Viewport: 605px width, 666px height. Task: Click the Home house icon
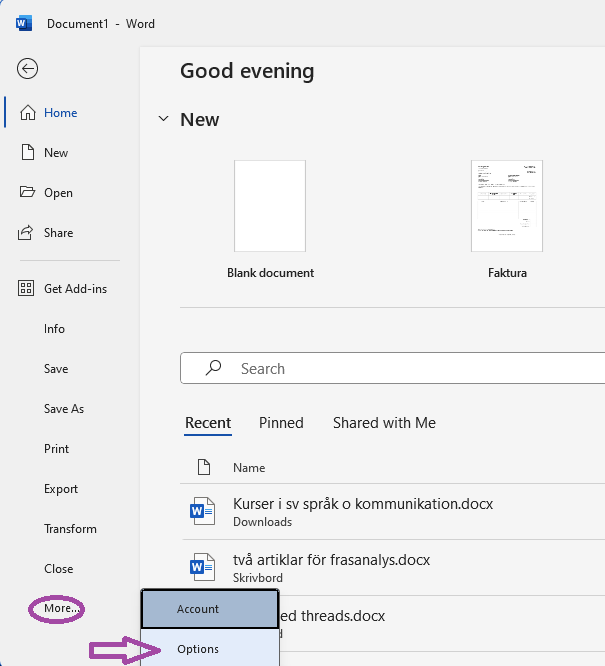pos(28,113)
